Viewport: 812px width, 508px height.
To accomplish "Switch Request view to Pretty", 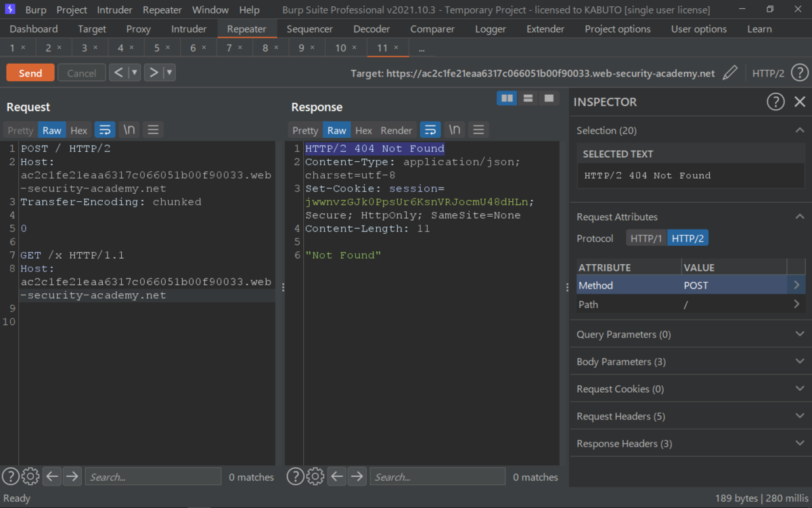I will [20, 131].
